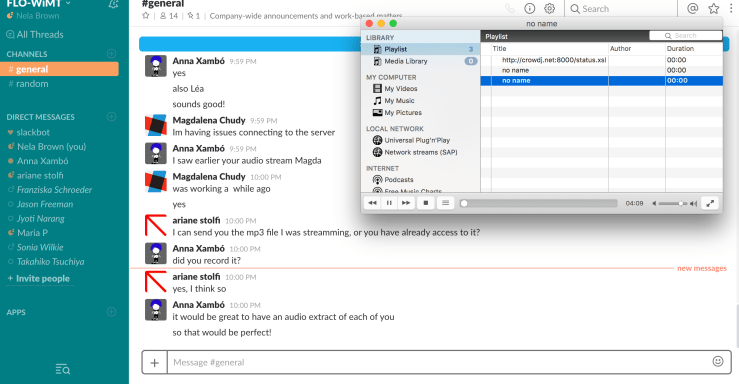Select the #general channel
739x384 pixels.
point(59,69)
